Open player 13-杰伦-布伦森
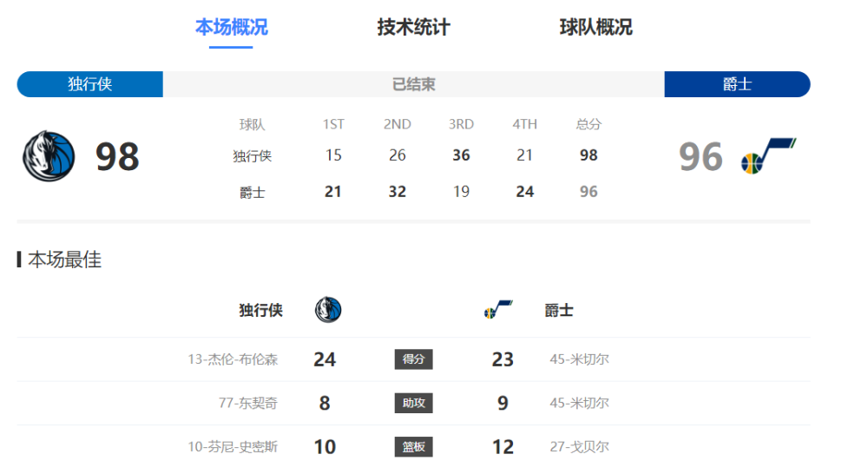Screen dimensions: 868x474 click(233, 359)
